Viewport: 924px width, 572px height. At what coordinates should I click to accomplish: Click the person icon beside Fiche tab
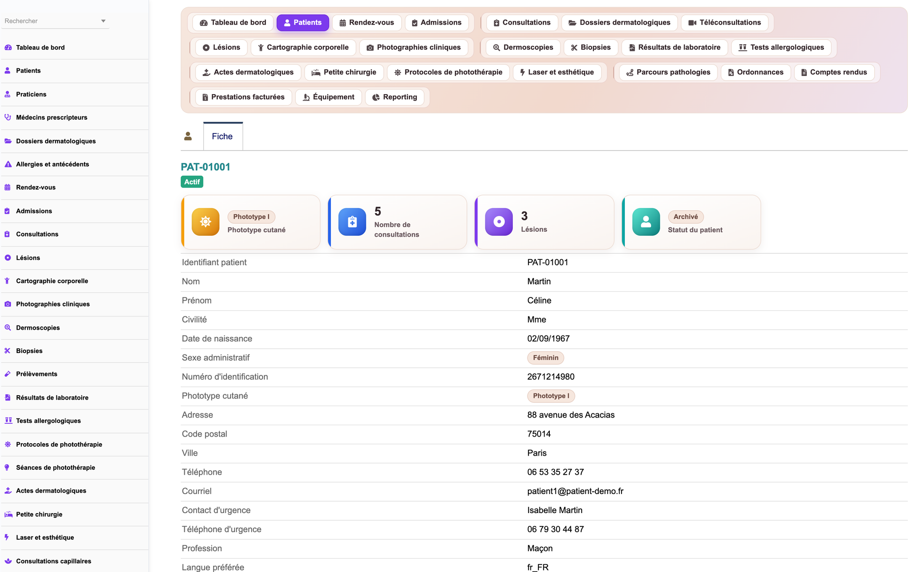tap(188, 136)
